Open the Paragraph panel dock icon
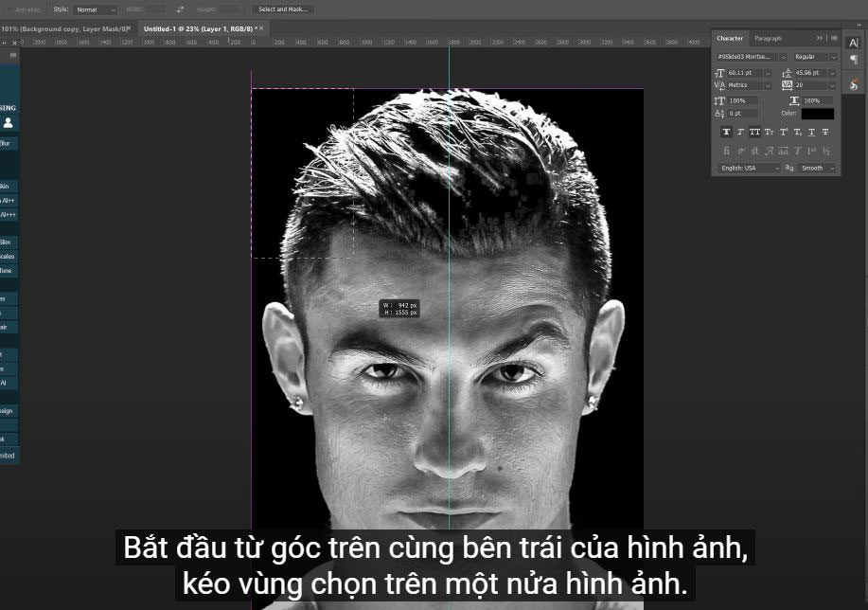The image size is (868, 610). (854, 60)
